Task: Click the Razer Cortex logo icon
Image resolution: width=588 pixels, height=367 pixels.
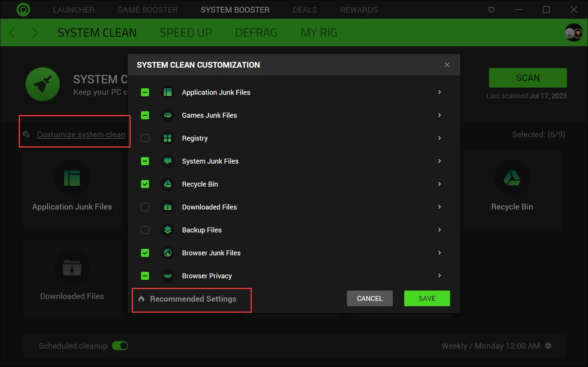Action: [23, 10]
